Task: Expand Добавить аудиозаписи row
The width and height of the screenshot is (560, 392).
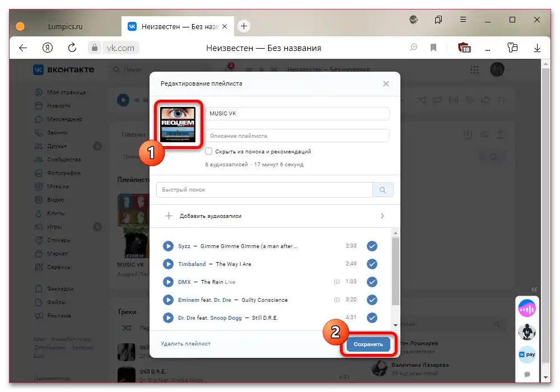Action: point(274,216)
